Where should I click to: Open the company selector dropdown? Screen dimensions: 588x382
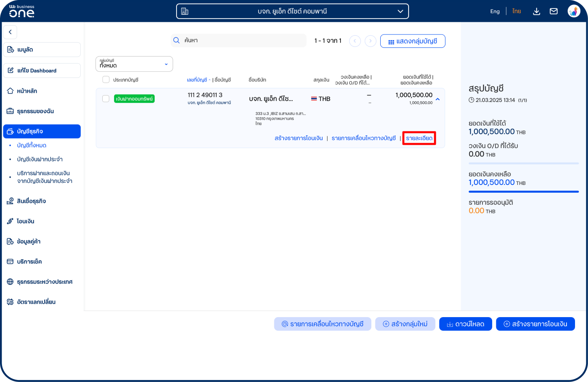coord(292,11)
